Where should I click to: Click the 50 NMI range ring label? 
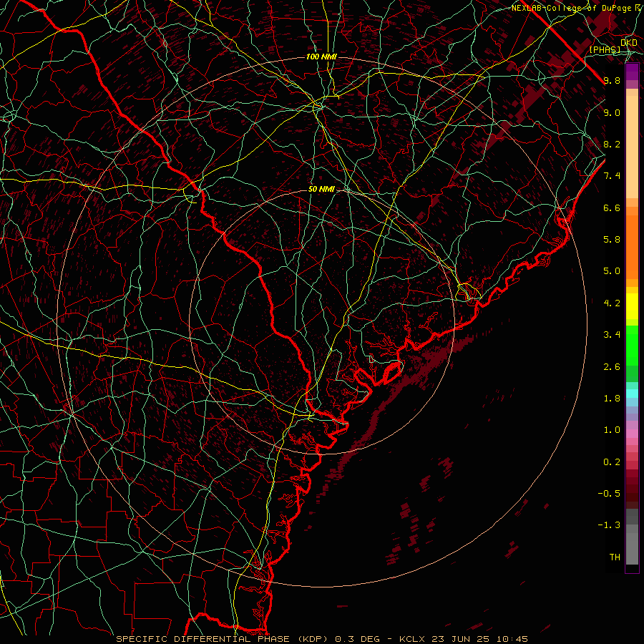click(x=321, y=190)
